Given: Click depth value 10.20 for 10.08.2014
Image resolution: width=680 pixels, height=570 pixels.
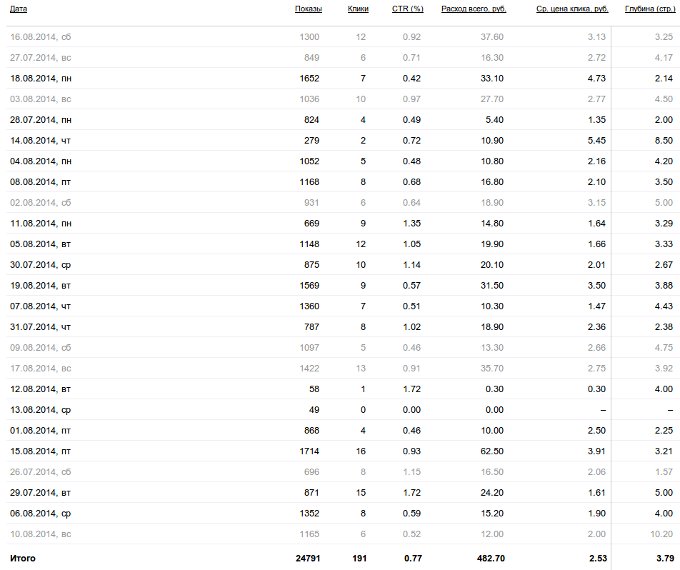Looking at the screenshot, I should (661, 534).
